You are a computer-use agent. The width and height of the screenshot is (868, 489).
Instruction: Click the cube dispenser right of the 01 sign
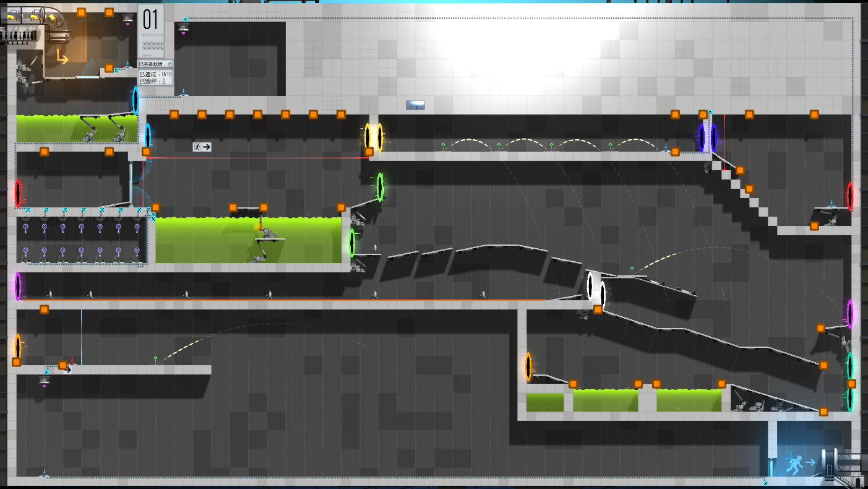pyautogui.click(x=183, y=28)
